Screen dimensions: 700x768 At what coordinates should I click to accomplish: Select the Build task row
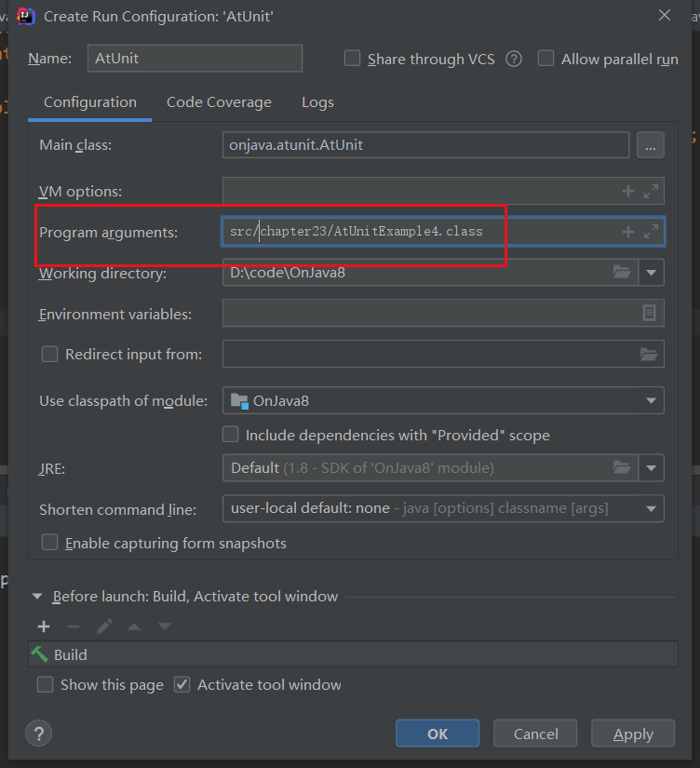pyautogui.click(x=353, y=654)
